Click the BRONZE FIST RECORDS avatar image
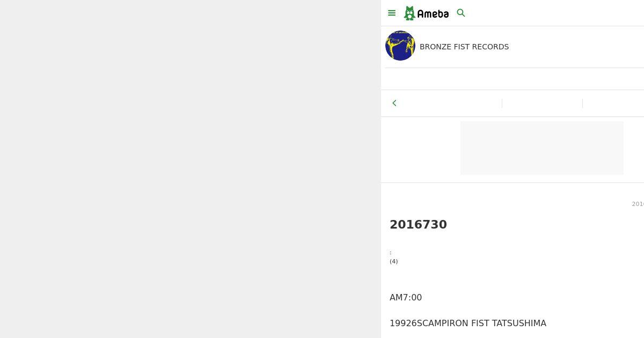Screen dimensions: 644x338 click(x=400, y=46)
